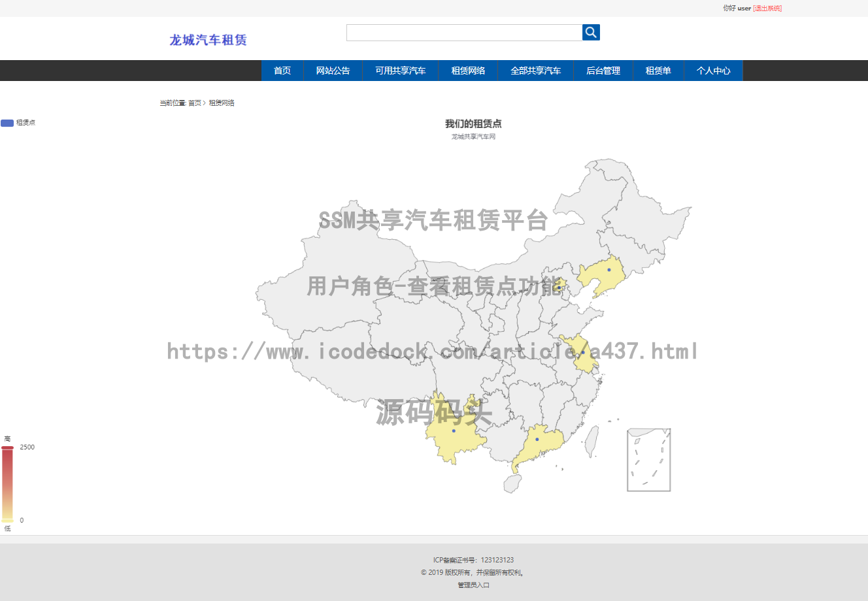Click the blue search magnifier button
This screenshot has height=601, width=868.
[591, 33]
